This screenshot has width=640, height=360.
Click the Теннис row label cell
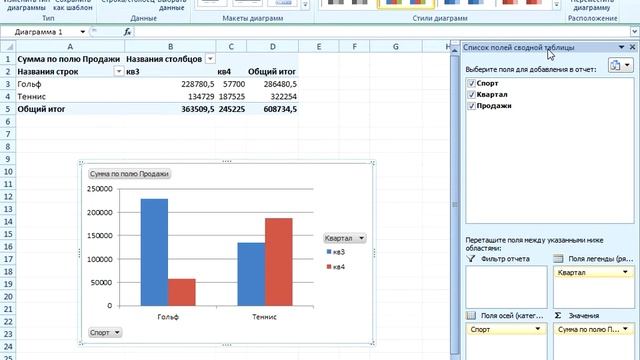coord(70,97)
